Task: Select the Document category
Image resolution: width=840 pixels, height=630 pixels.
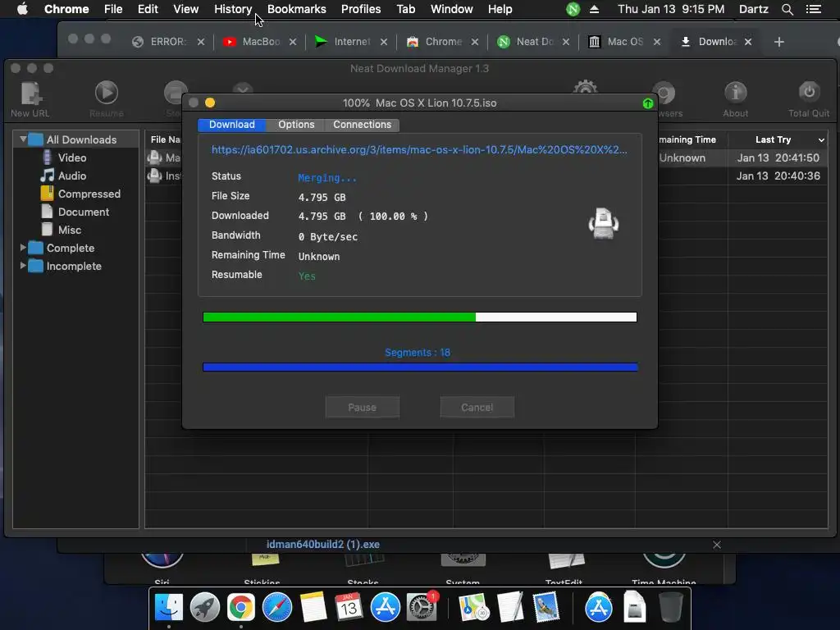Action: point(83,212)
